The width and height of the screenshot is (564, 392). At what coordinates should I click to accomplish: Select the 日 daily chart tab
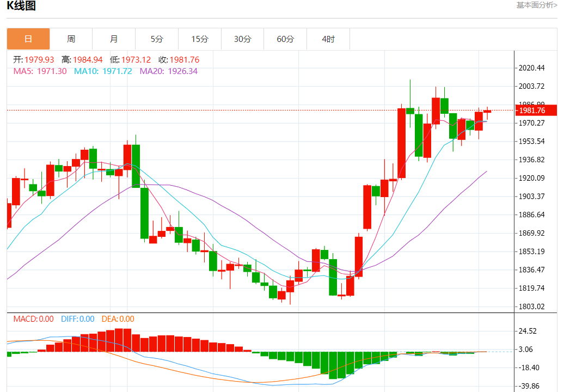28,39
